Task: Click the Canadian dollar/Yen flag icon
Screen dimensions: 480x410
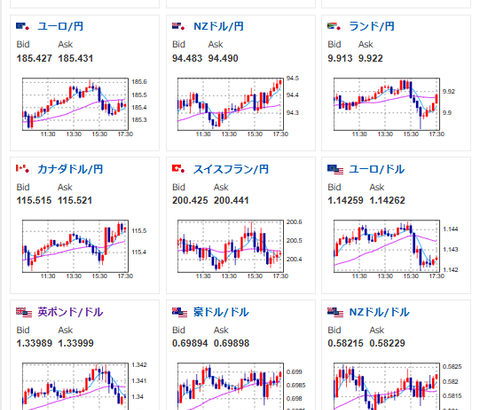Action: coord(23,169)
